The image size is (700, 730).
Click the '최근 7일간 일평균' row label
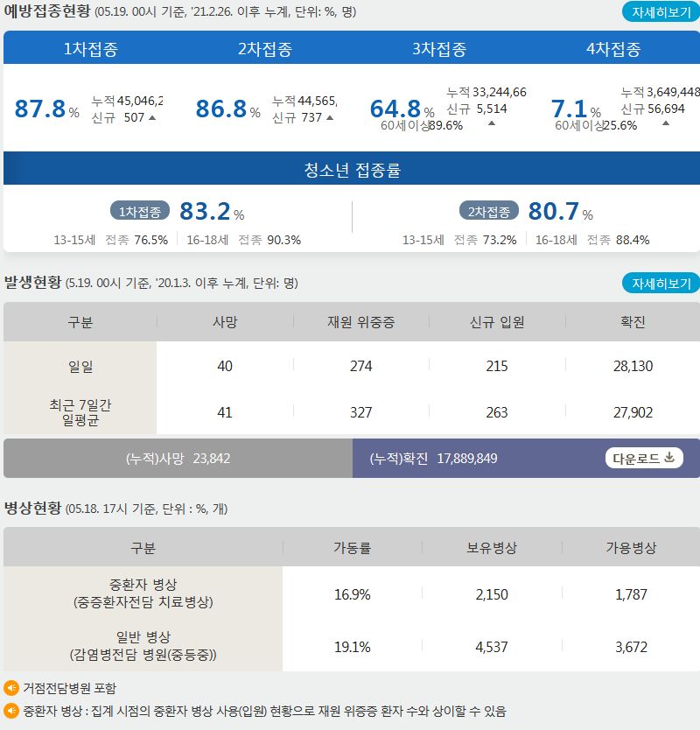pos(80,412)
